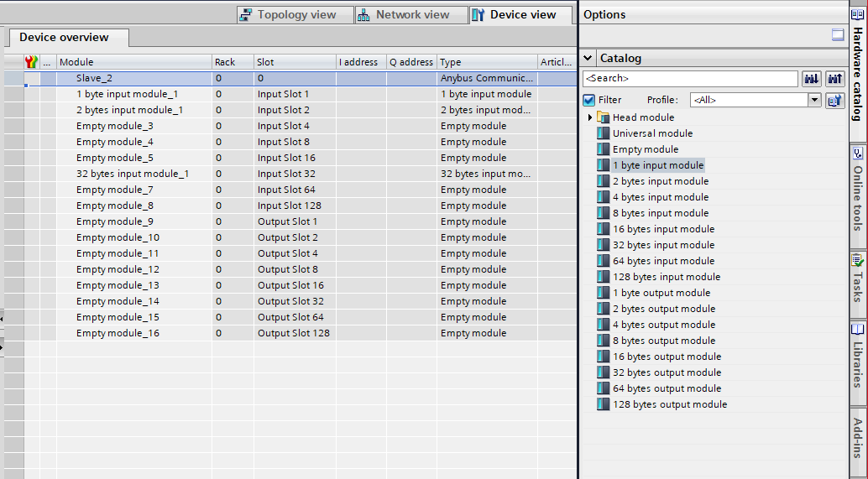Switch to the Network view tab
The height and width of the screenshot is (479, 868).
coord(412,15)
